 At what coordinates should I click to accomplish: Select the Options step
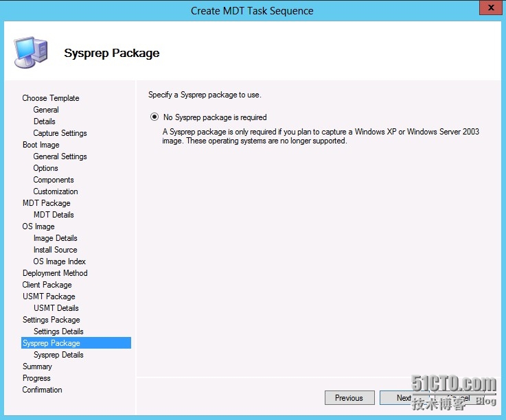(x=45, y=168)
